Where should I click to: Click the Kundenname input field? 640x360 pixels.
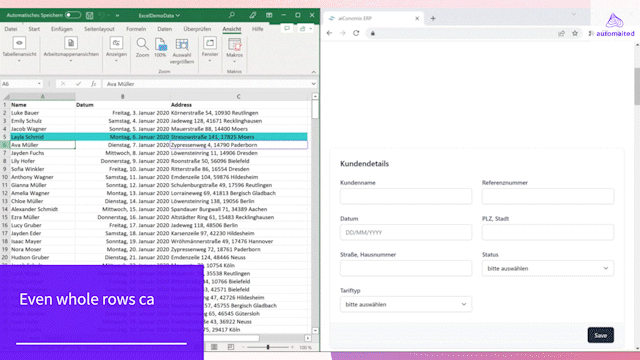coord(406,196)
